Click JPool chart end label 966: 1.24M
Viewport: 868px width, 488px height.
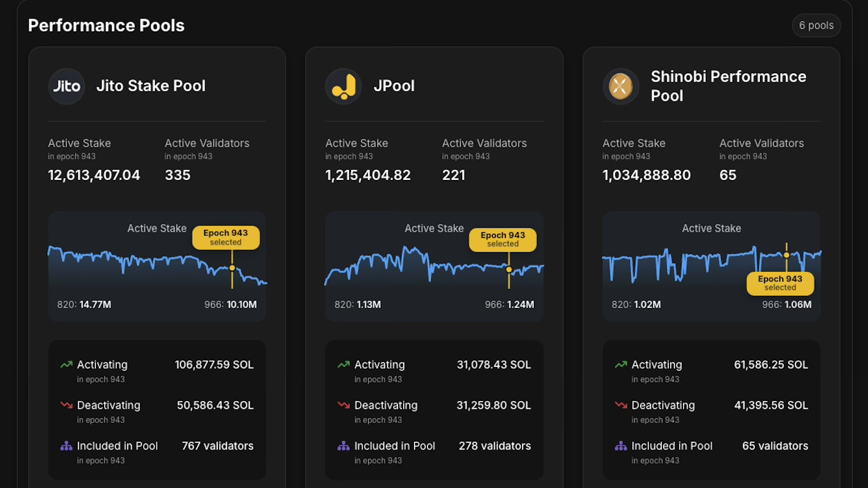(x=509, y=305)
